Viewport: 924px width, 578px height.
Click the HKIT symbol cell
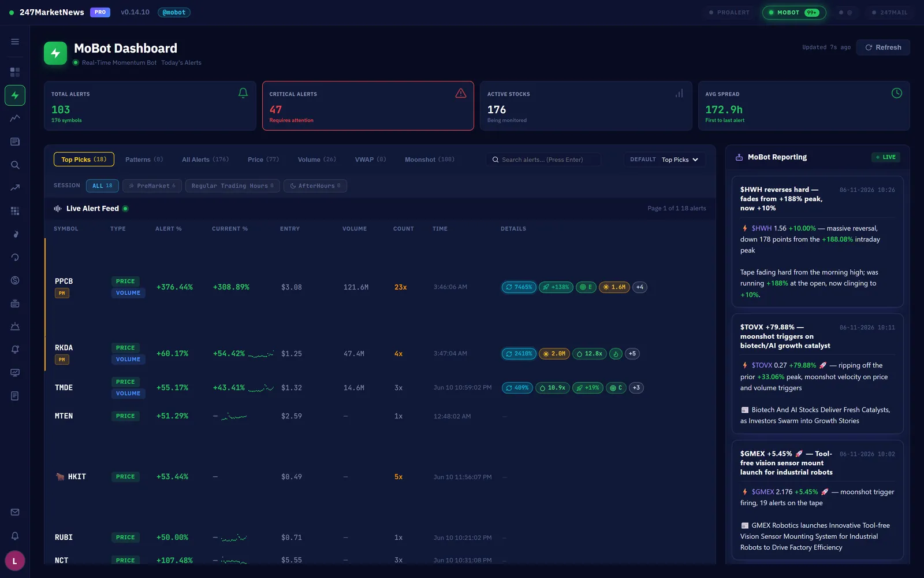77,477
